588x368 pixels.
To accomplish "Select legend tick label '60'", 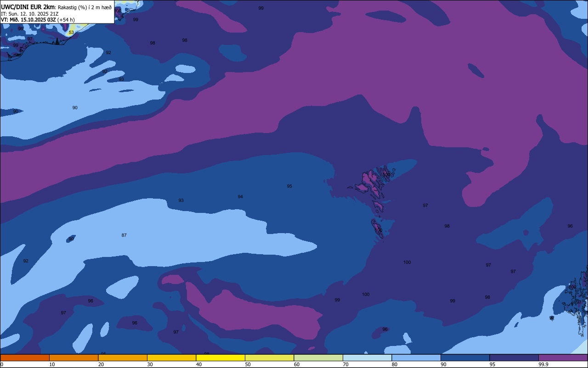I will click(297, 364).
